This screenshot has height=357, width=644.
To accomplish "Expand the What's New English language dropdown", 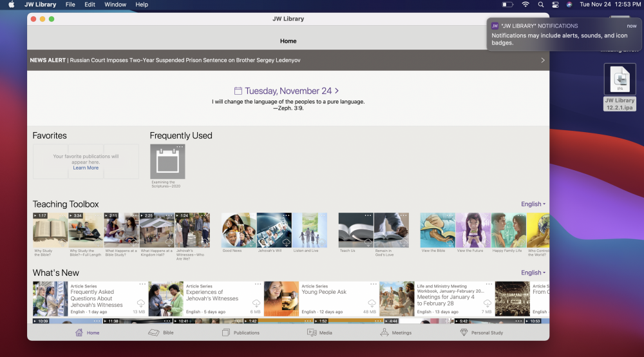I will pyautogui.click(x=533, y=273).
